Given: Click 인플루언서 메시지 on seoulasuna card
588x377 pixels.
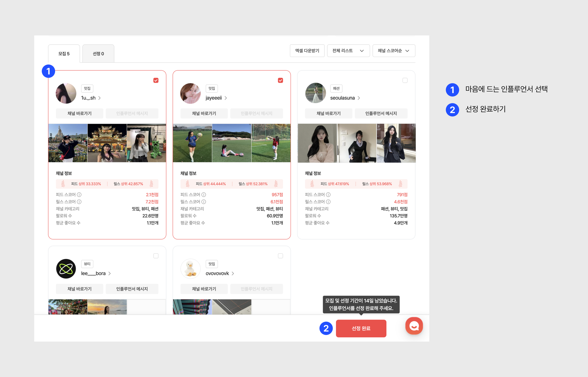Looking at the screenshot, I should pyautogui.click(x=381, y=113).
